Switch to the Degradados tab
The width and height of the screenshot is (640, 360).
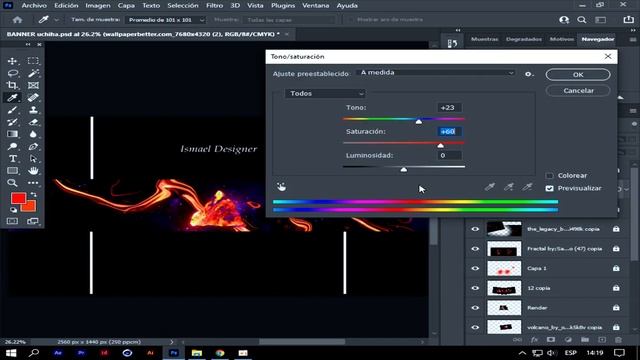click(x=524, y=39)
